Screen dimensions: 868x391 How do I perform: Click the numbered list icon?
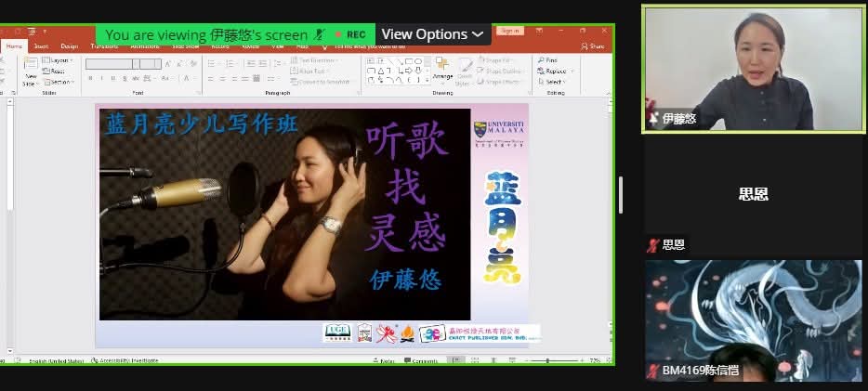pos(230,63)
